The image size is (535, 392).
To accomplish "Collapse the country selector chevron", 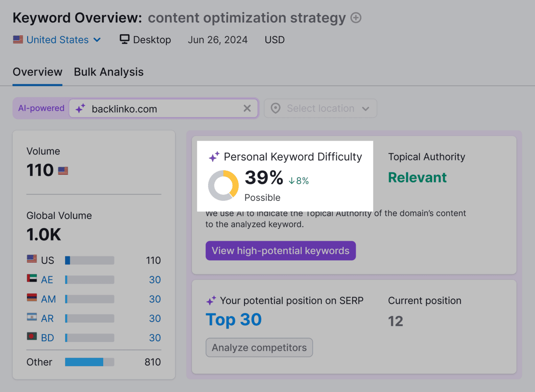I will (97, 40).
